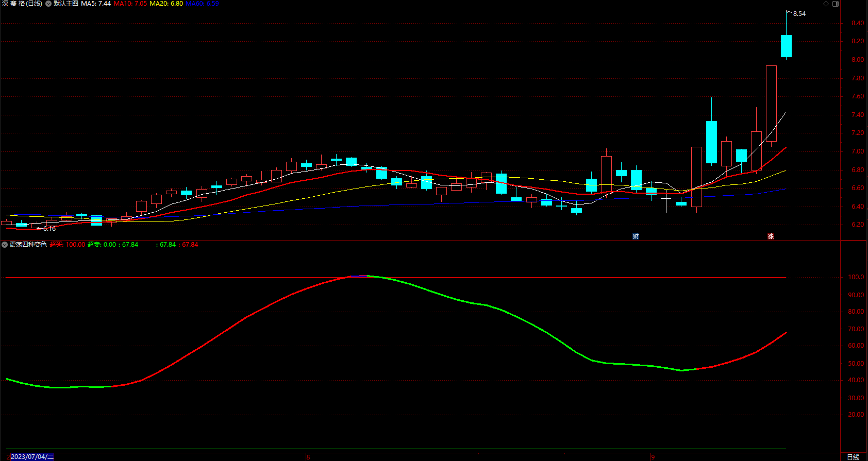Click the 50.00 indicator axis label
Viewport: 868px width, 461px height.
[x=856, y=364]
